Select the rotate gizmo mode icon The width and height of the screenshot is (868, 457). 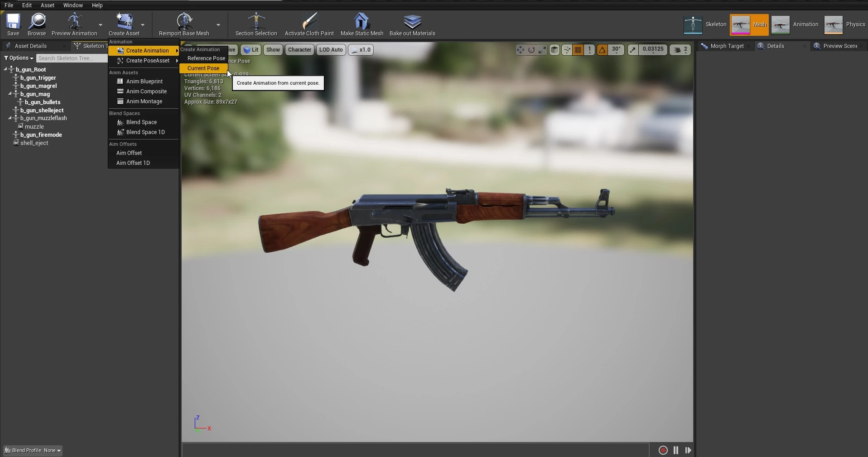[x=531, y=50]
